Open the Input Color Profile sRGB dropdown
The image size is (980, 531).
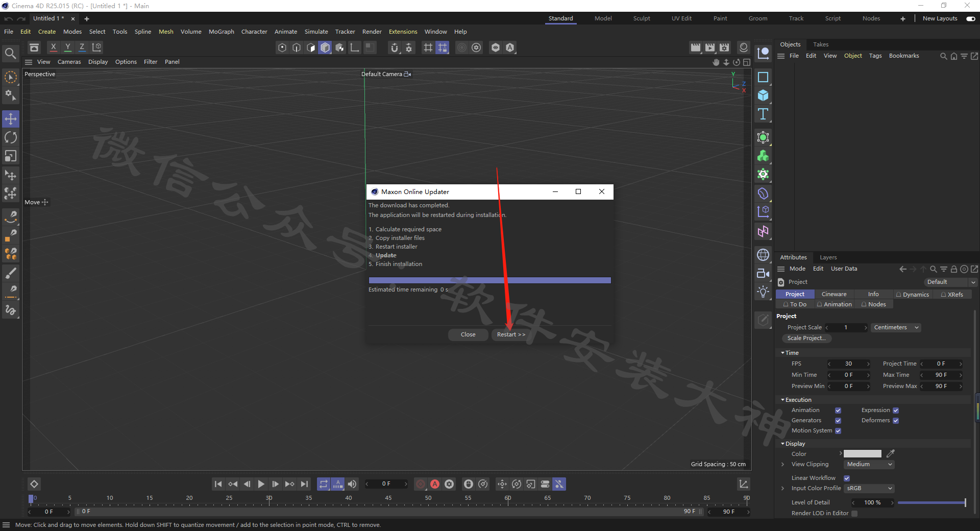869,488
